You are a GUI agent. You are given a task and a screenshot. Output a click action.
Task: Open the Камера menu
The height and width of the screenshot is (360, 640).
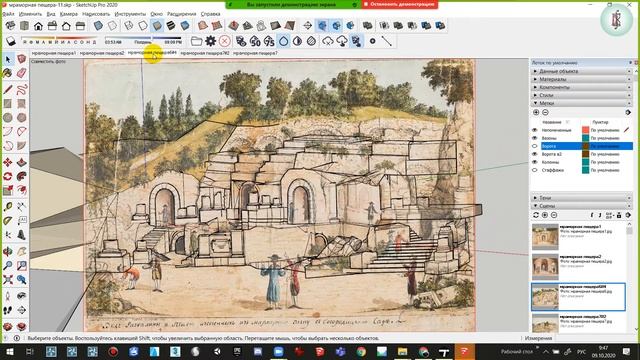pos(69,14)
